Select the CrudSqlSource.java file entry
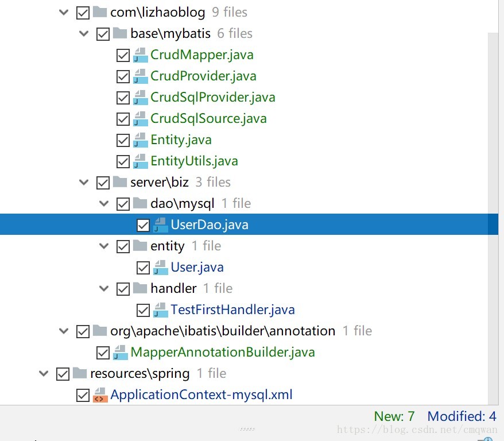Viewport: 504px width, 441px height. (x=208, y=119)
